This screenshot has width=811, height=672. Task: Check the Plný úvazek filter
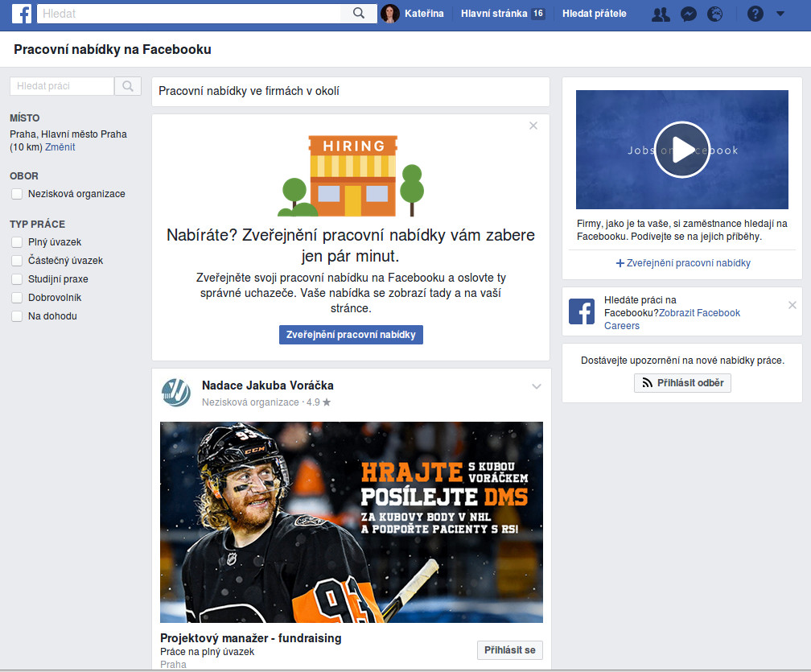click(x=17, y=242)
